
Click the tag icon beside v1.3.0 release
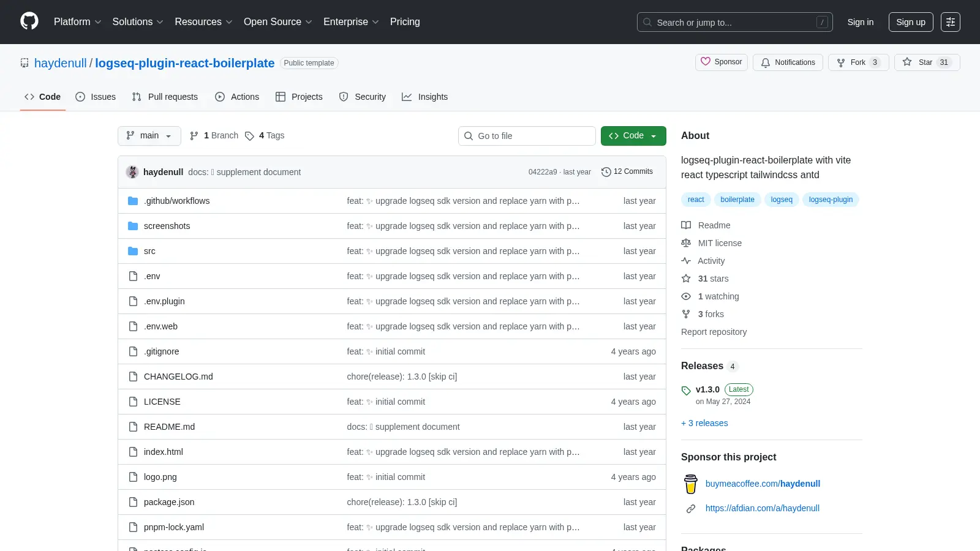[x=686, y=391]
